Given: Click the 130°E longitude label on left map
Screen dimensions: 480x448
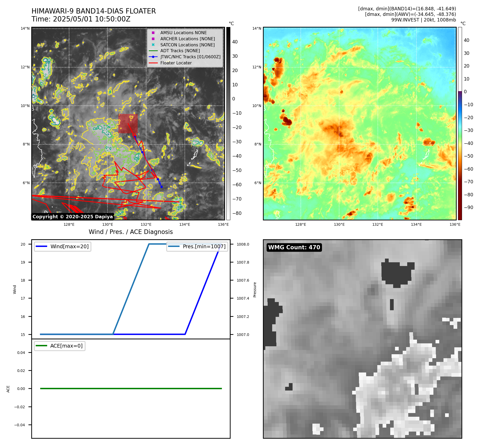Looking at the screenshot, I should [107, 224].
